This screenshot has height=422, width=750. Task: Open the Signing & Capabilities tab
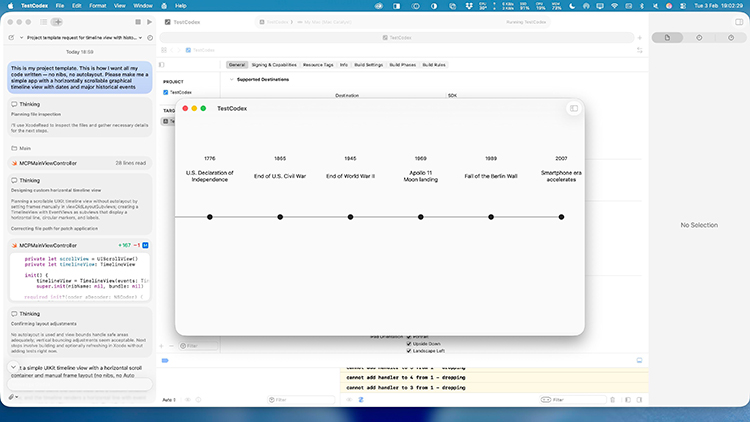click(x=273, y=64)
